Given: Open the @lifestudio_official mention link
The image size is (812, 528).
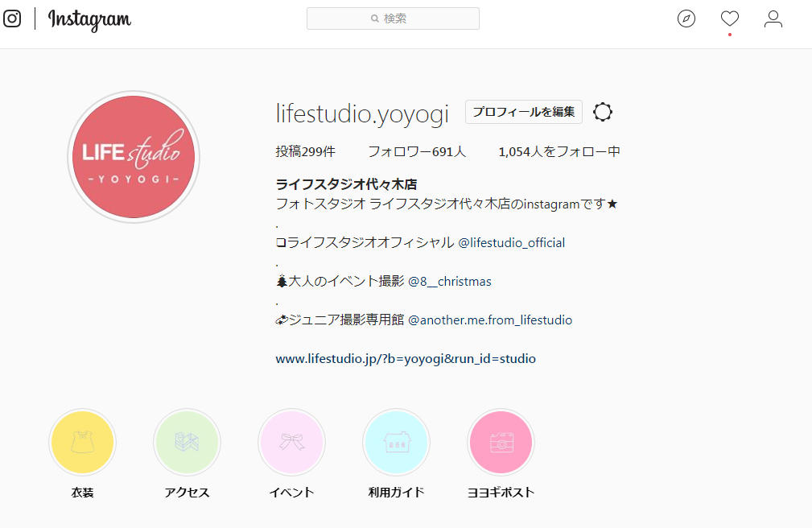Looking at the screenshot, I should click(x=512, y=242).
